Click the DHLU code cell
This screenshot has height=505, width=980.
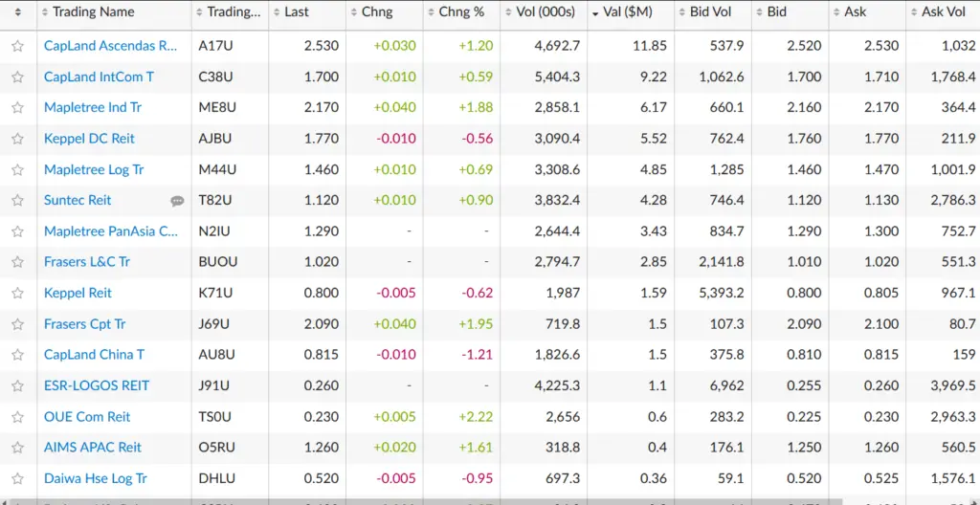(x=217, y=479)
